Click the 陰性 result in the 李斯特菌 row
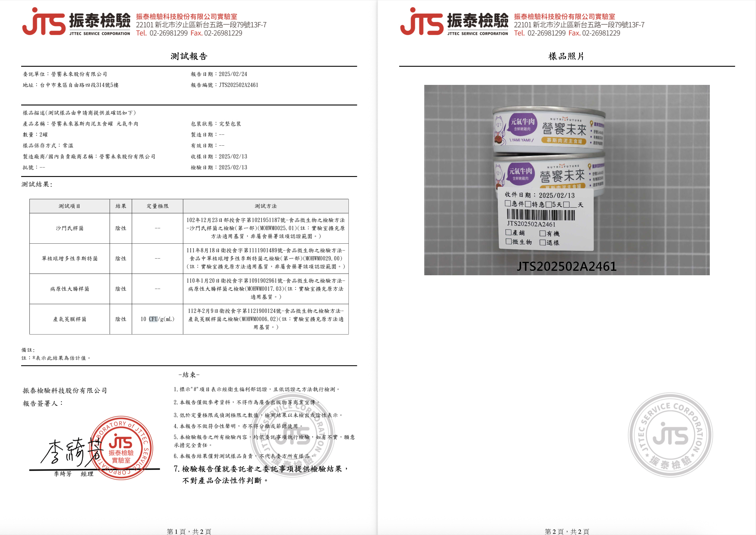 pos(121,259)
